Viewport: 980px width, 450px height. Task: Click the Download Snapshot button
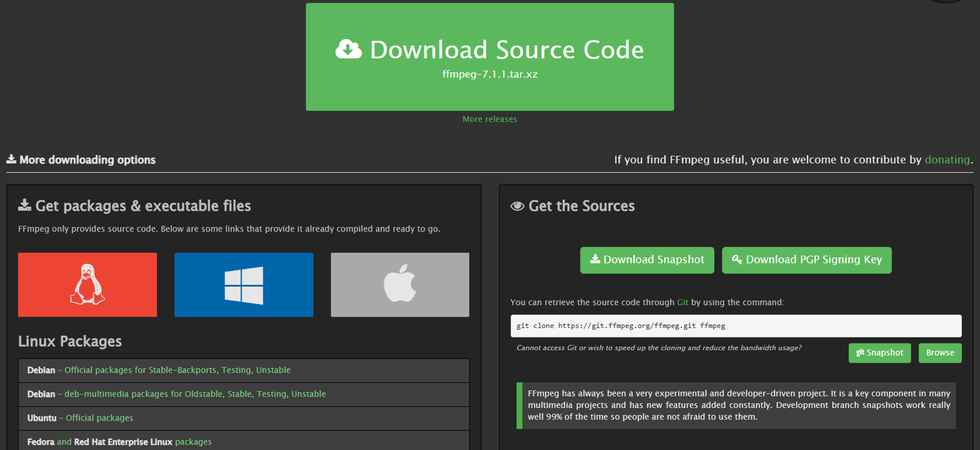point(647,260)
